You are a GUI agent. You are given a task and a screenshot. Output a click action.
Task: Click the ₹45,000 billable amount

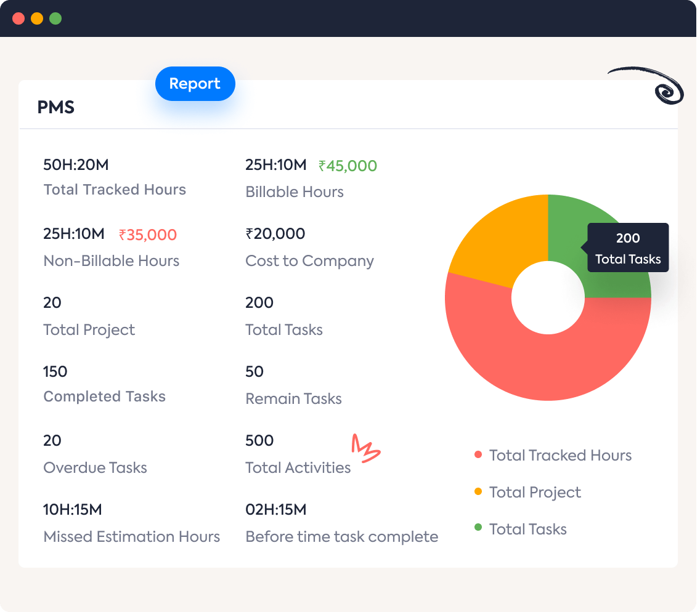348,166
